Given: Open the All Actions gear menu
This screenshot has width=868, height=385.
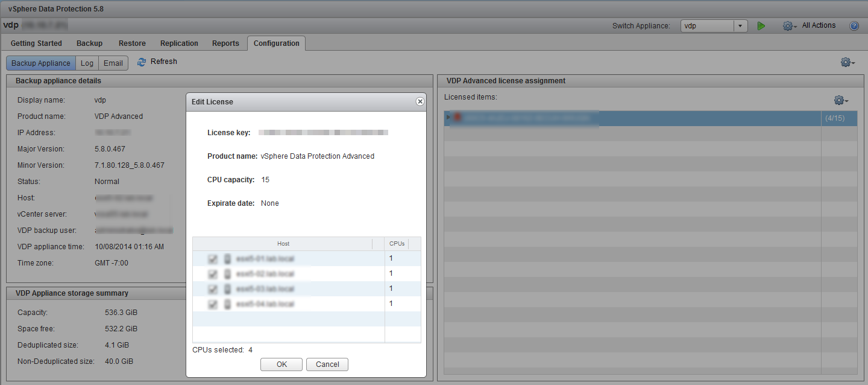Looking at the screenshot, I should 790,26.
